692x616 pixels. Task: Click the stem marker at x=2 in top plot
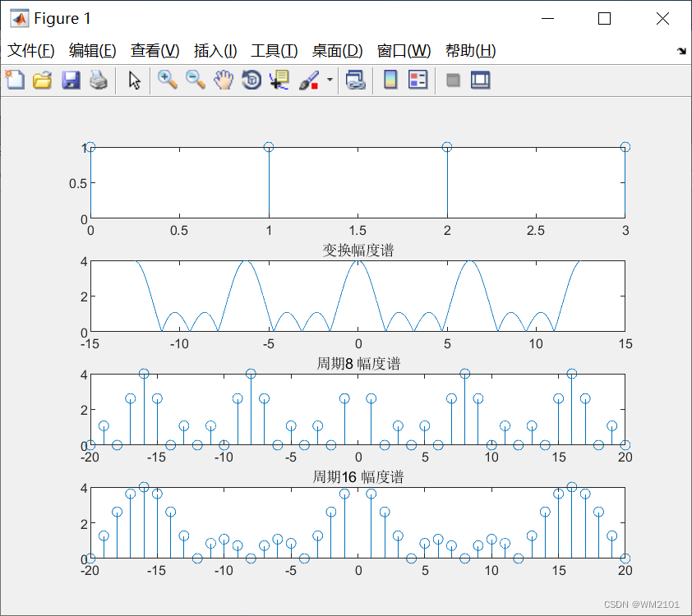(447, 147)
